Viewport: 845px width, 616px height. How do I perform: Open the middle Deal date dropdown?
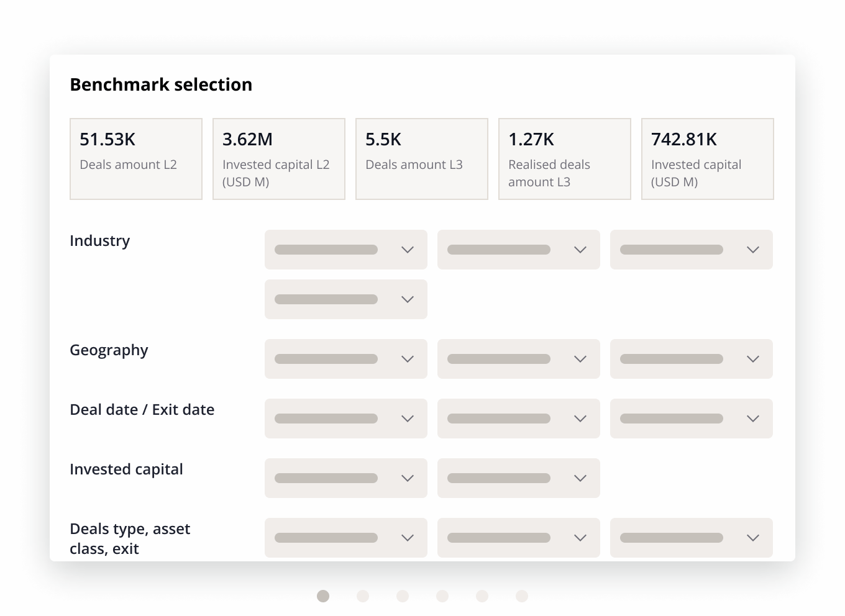point(518,419)
